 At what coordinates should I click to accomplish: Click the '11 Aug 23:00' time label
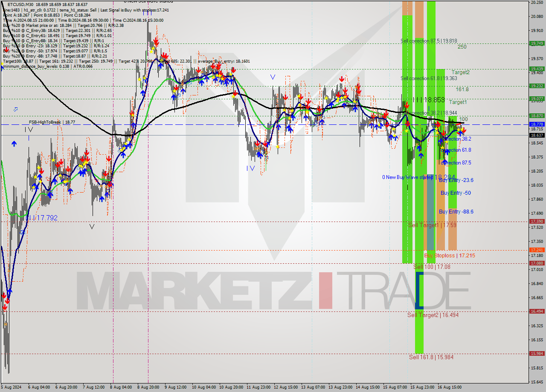[258, 387]
